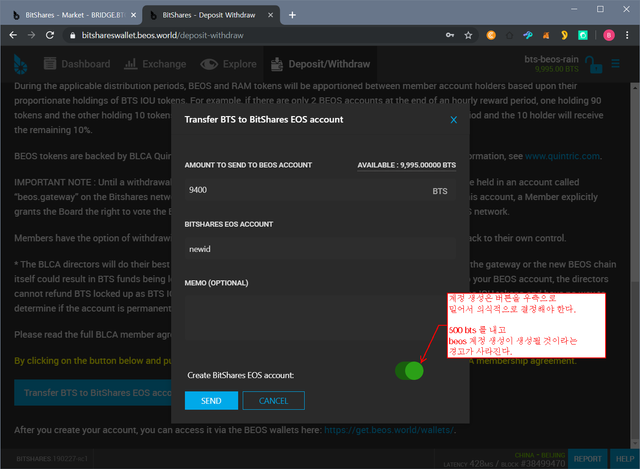Click the dimmed Transfer BTS to BitShares EOS button
640x469 pixels.
pos(93,393)
